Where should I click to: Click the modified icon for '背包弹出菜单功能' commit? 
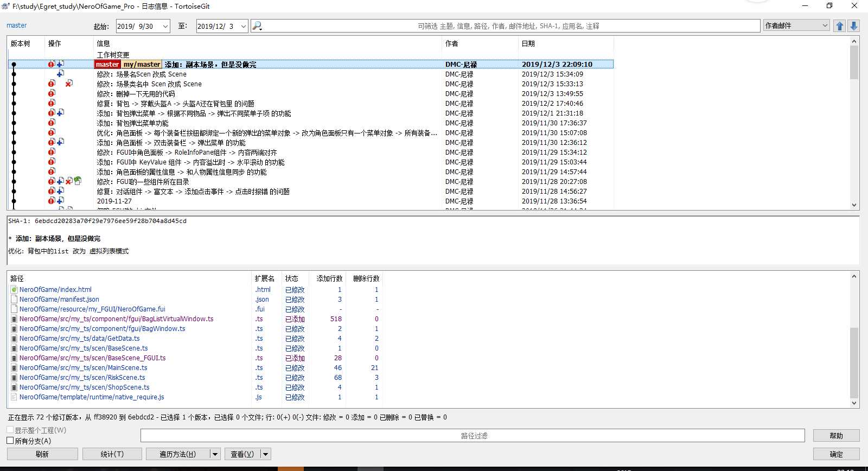[52, 123]
